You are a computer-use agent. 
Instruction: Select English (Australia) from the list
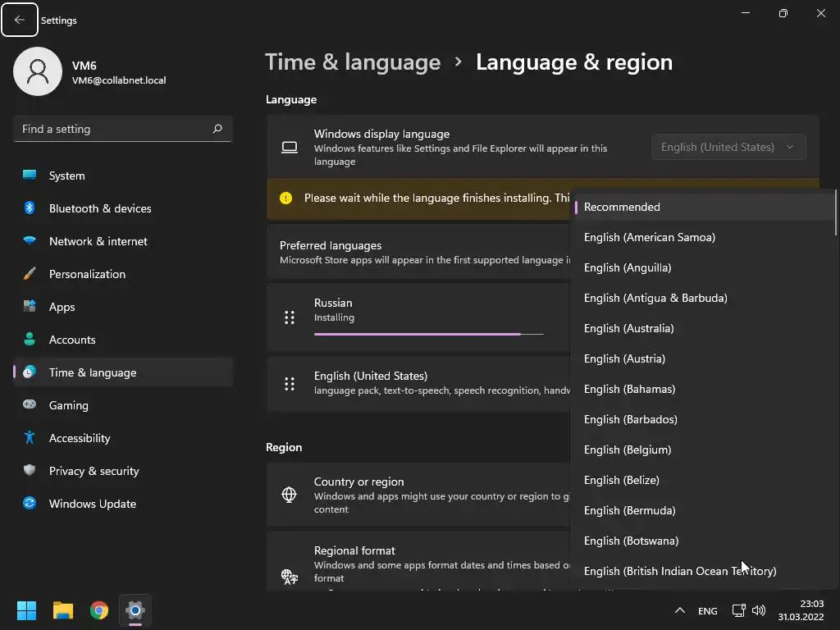point(628,328)
